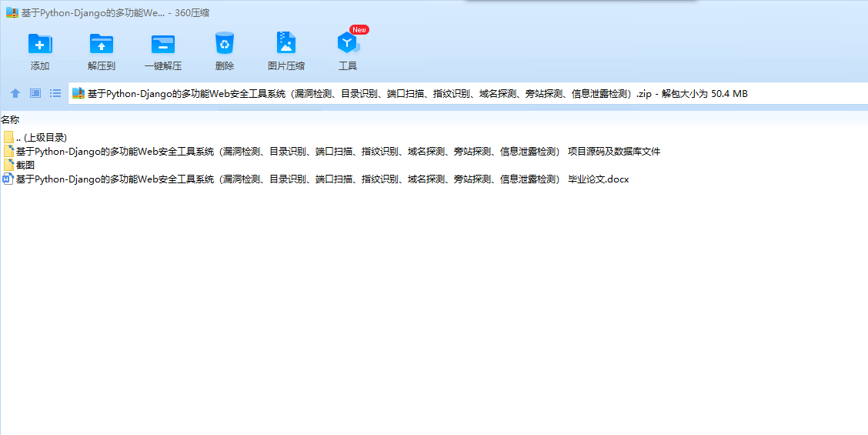Open the 工具 (Tools) menu icon
868x435 pixels.
click(348, 51)
